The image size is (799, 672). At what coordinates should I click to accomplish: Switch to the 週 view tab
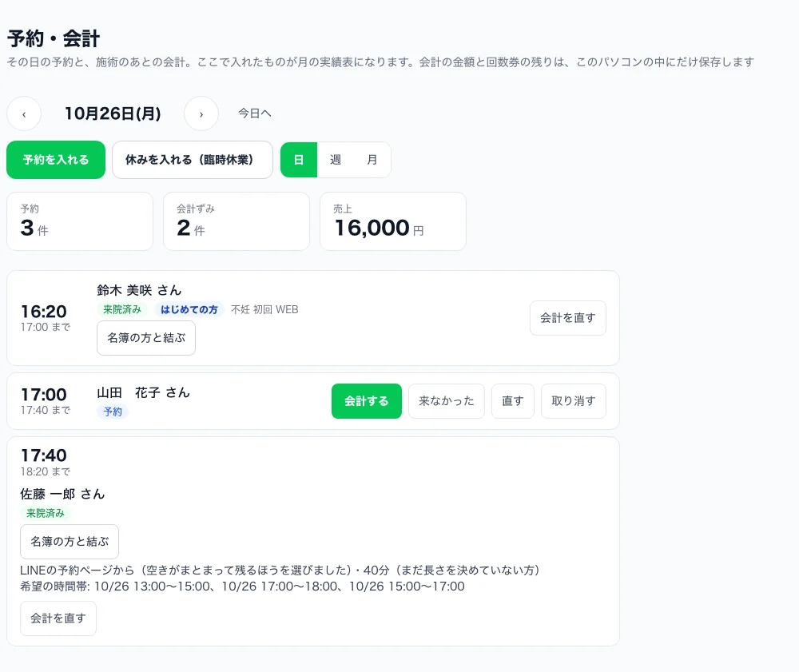pyautogui.click(x=336, y=160)
